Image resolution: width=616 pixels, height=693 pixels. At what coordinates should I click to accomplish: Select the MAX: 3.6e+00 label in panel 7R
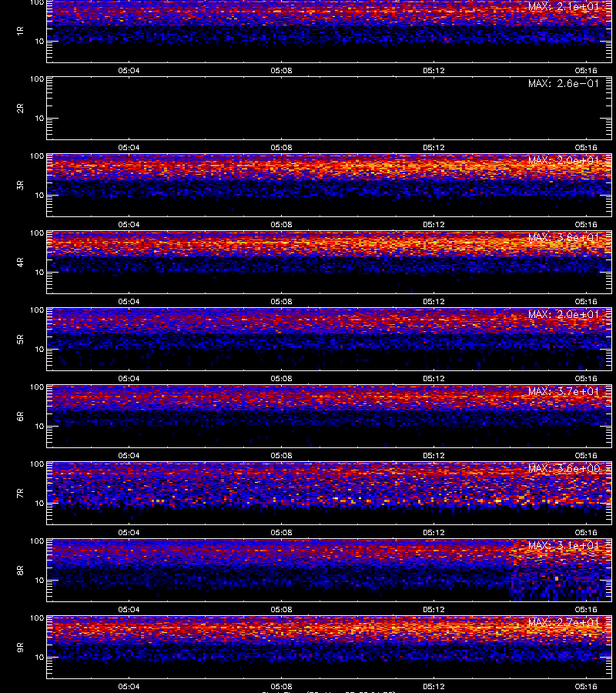point(564,468)
